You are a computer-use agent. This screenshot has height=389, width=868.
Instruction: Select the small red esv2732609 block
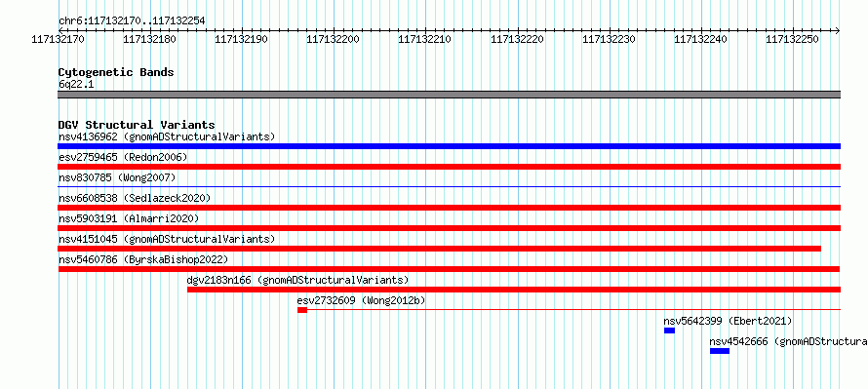click(302, 310)
